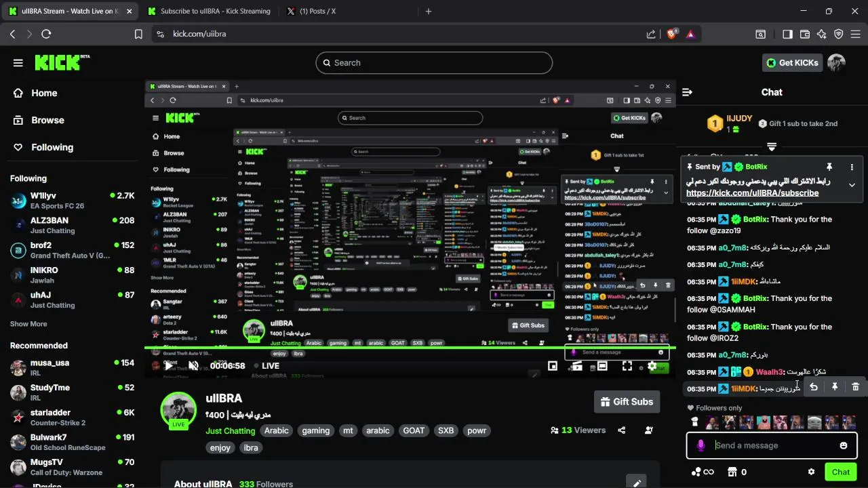This screenshot has width=868, height=488.
Task: Click the gaming tag
Action: (x=316, y=430)
